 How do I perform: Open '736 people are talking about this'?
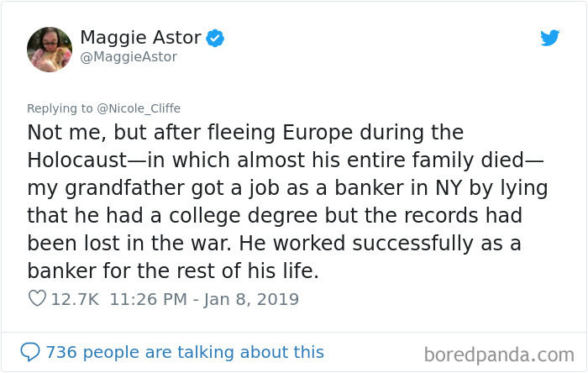pyautogui.click(x=185, y=352)
